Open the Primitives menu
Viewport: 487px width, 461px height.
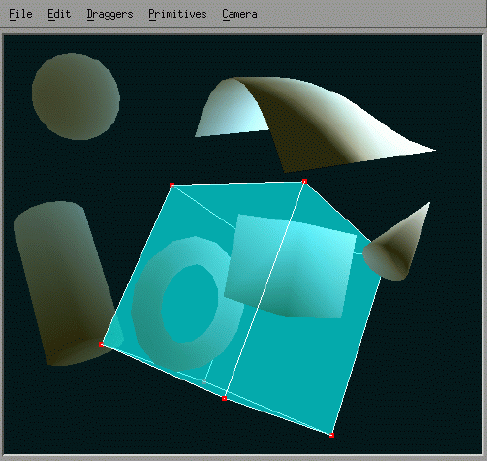177,14
